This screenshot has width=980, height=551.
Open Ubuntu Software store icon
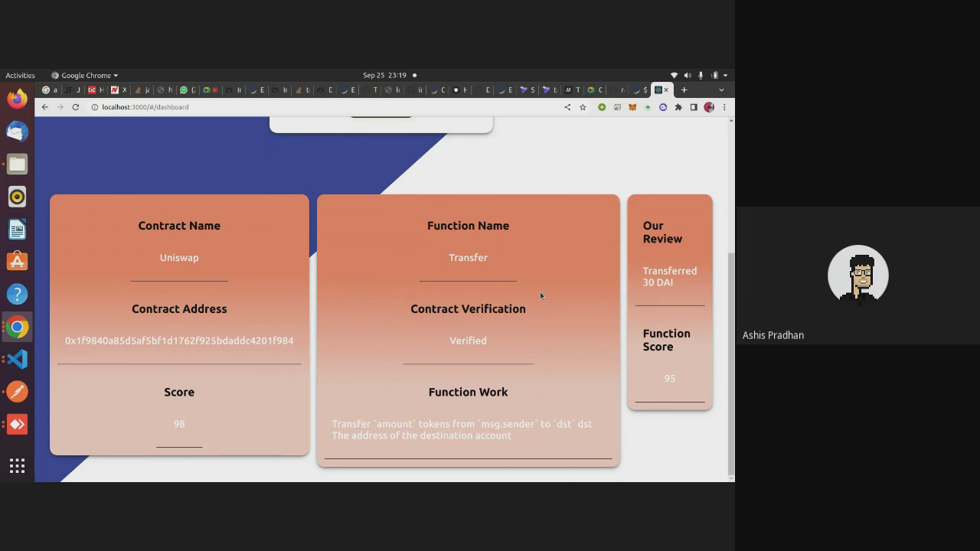(x=17, y=262)
